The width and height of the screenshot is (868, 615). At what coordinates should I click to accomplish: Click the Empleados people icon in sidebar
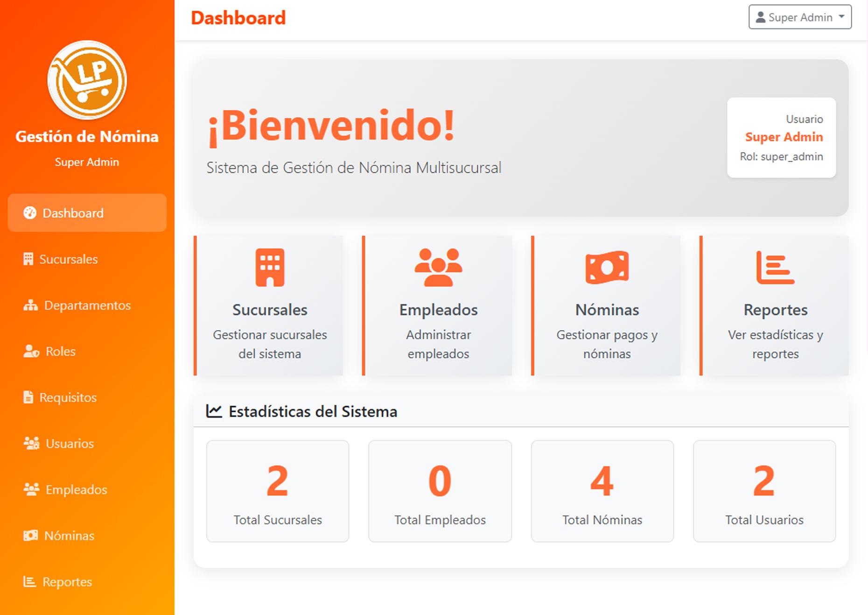point(31,489)
